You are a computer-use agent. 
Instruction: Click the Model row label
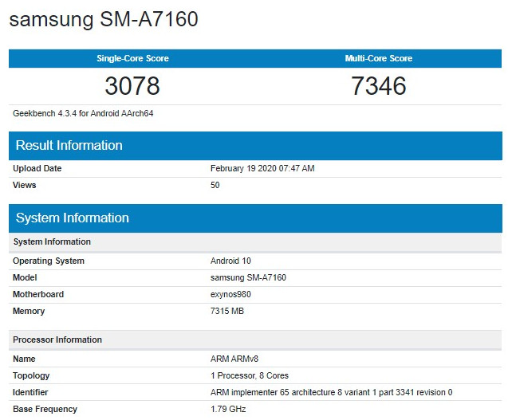pos(25,277)
